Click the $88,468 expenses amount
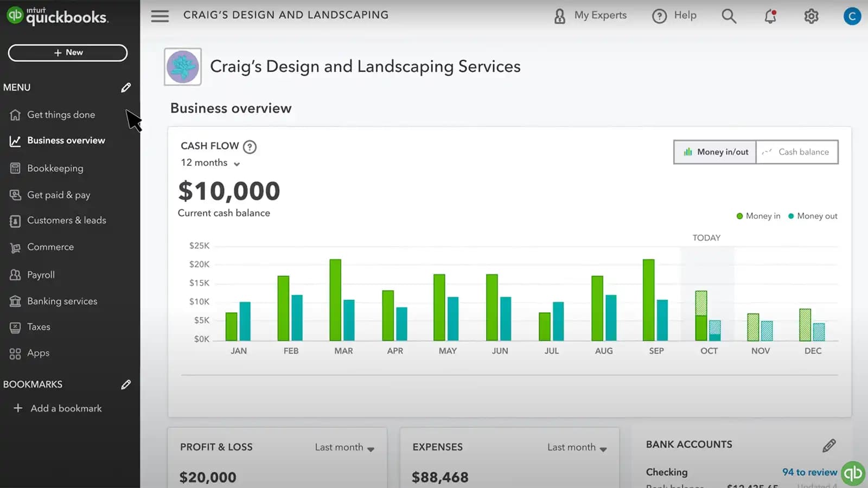 (440, 477)
